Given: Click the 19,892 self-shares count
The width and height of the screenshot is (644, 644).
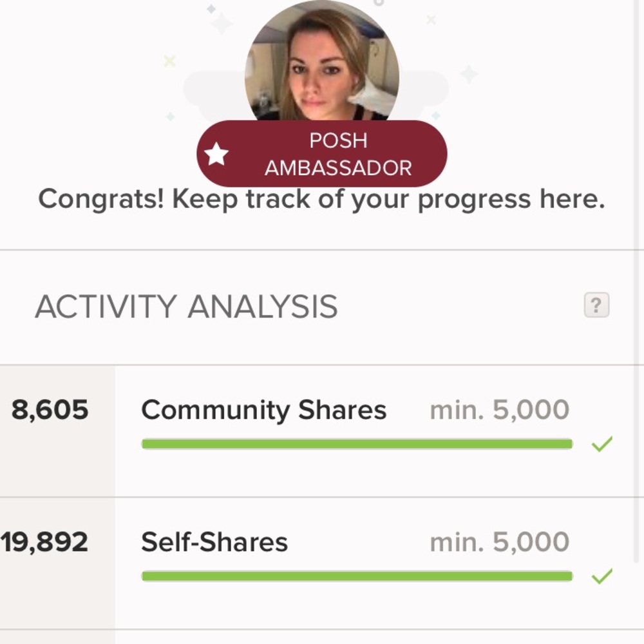Looking at the screenshot, I should tap(44, 542).
